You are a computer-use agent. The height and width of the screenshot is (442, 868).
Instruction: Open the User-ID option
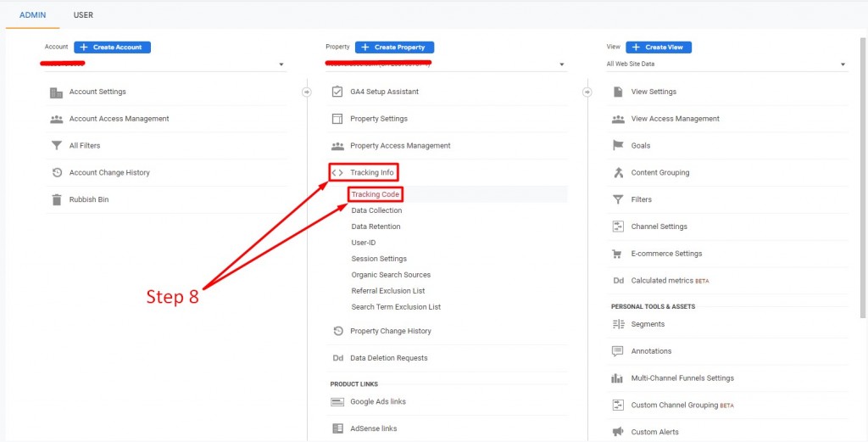point(364,243)
